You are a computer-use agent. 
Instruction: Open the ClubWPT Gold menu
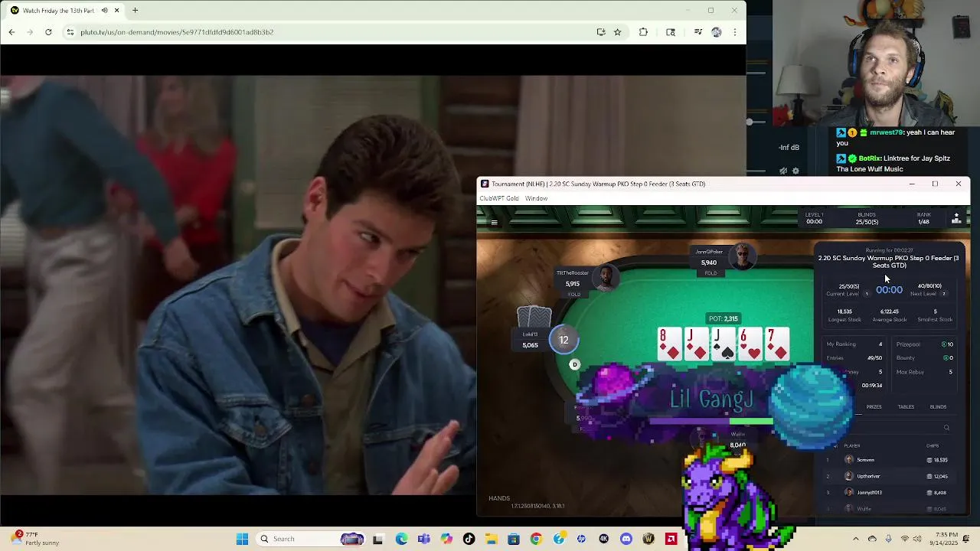tap(499, 198)
